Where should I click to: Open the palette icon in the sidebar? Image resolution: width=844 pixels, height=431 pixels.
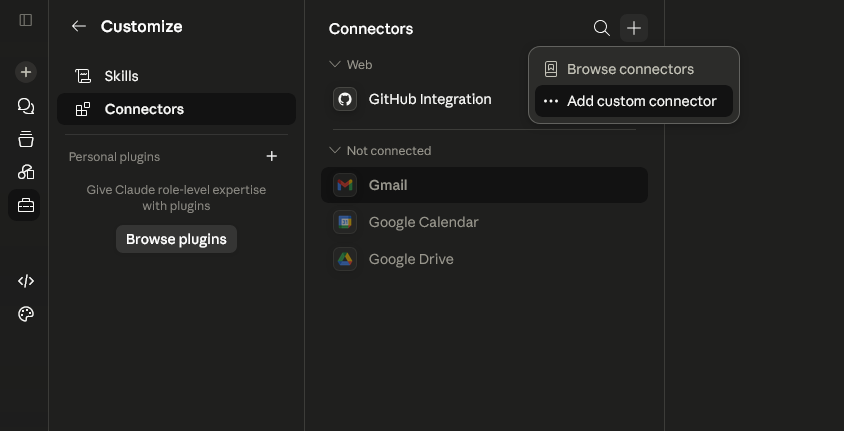pyautogui.click(x=25, y=314)
